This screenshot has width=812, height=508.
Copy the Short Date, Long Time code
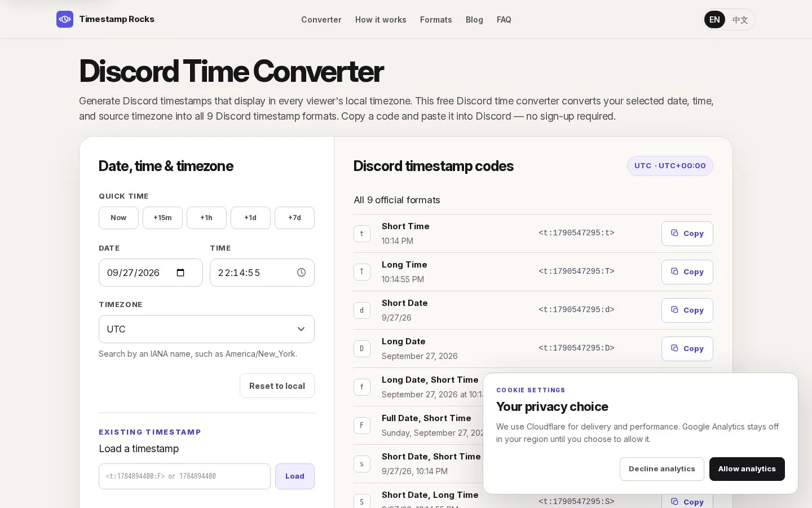click(687, 501)
